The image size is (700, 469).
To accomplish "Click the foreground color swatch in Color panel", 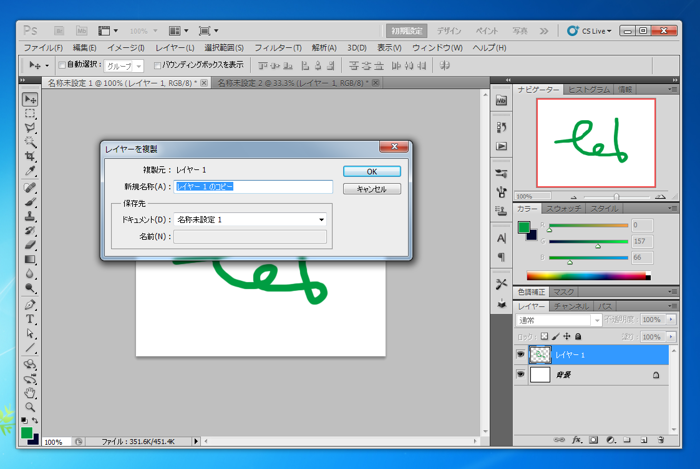I will coord(524,227).
